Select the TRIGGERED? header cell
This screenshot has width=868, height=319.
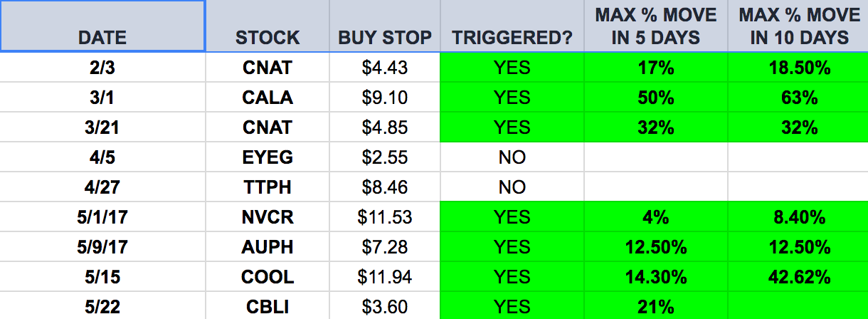(512, 26)
